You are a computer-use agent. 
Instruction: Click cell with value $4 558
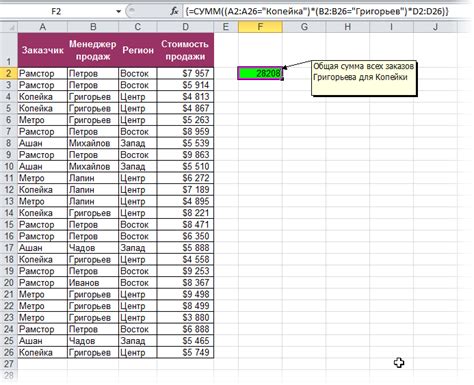pyautogui.click(x=185, y=259)
